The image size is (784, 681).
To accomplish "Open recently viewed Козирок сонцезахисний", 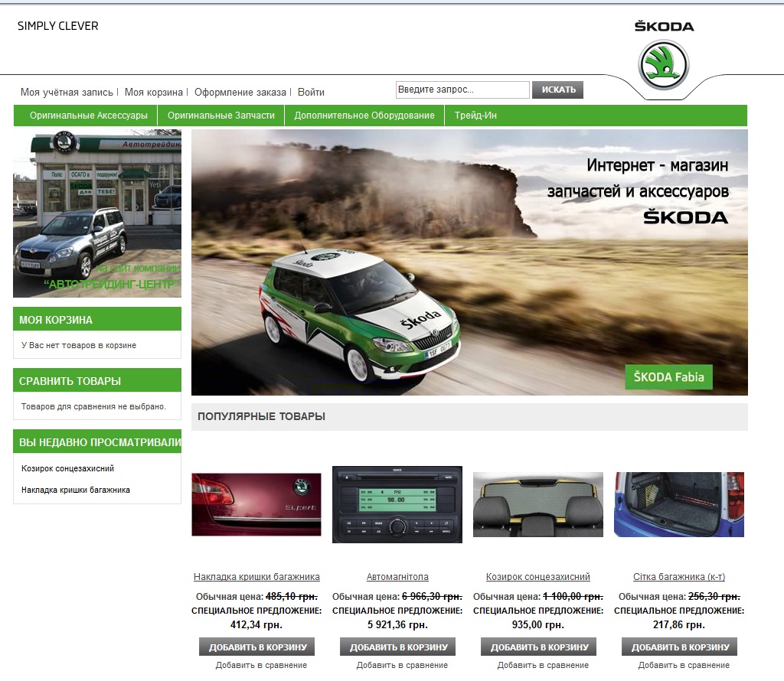I will click(x=67, y=468).
